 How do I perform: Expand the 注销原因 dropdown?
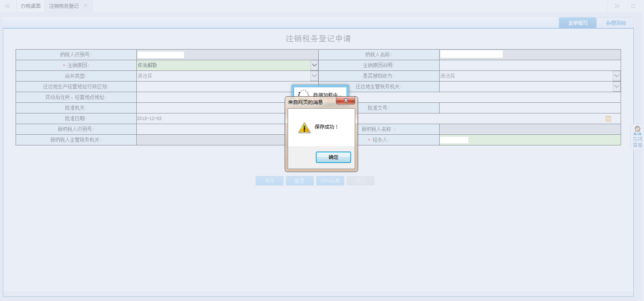pyautogui.click(x=314, y=65)
